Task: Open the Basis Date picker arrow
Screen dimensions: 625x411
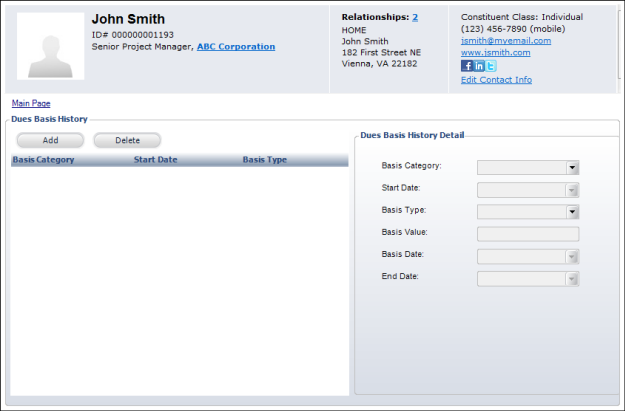Action: coord(573,256)
